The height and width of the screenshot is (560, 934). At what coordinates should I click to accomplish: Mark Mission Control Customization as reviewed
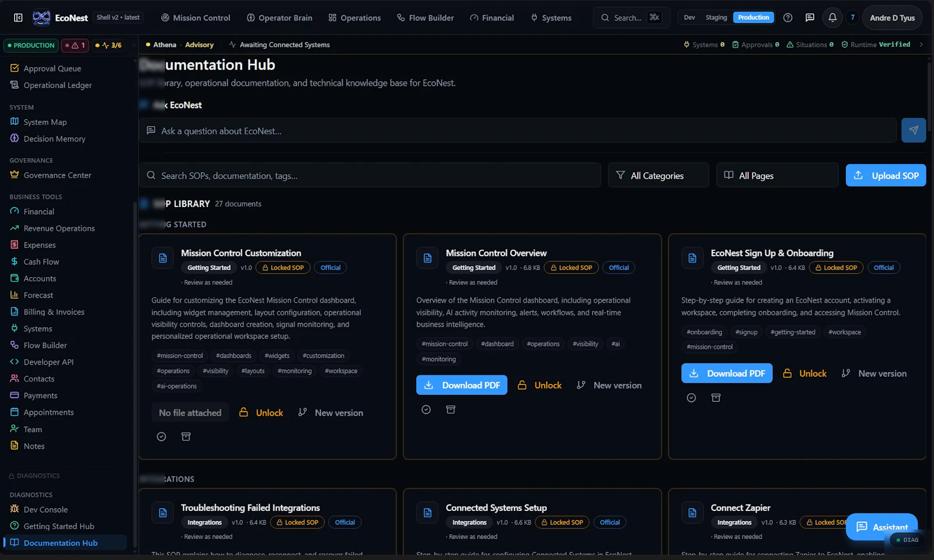click(x=162, y=436)
